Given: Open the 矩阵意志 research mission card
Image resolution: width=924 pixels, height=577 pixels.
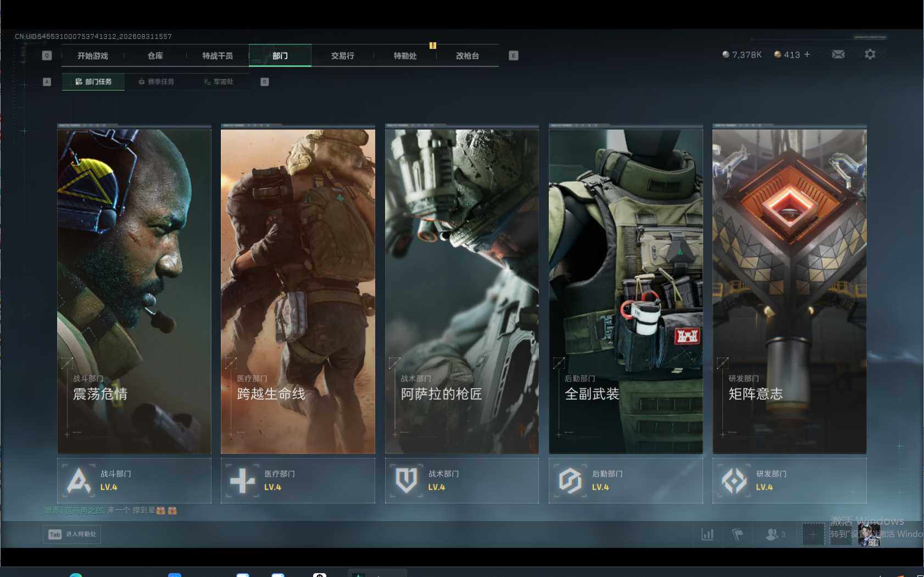Looking at the screenshot, I should (789, 291).
